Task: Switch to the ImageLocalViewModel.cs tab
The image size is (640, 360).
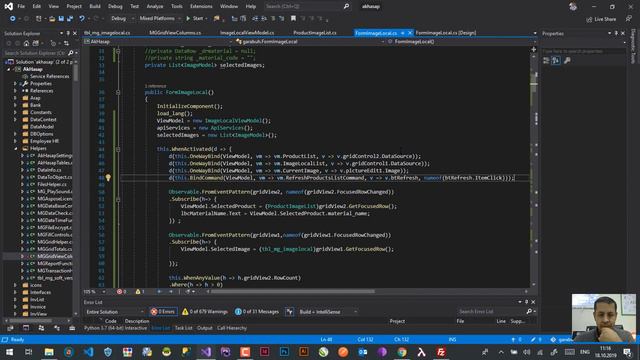Action: coord(247,33)
